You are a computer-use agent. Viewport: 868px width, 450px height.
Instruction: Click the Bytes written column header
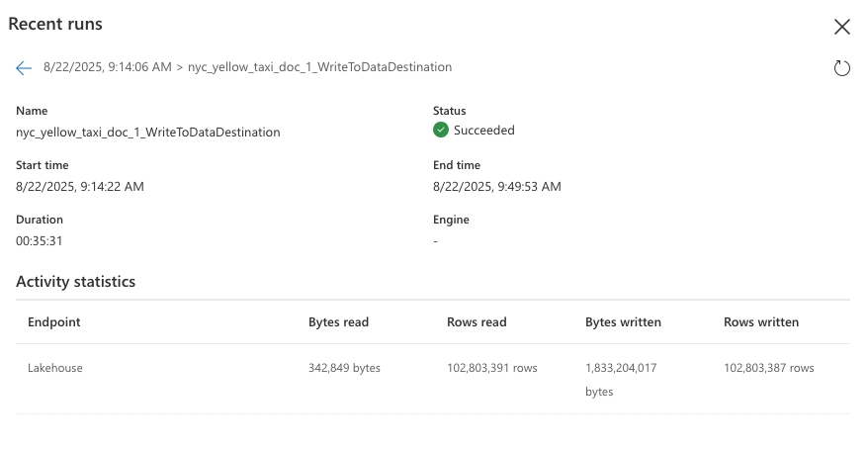pyautogui.click(x=623, y=322)
